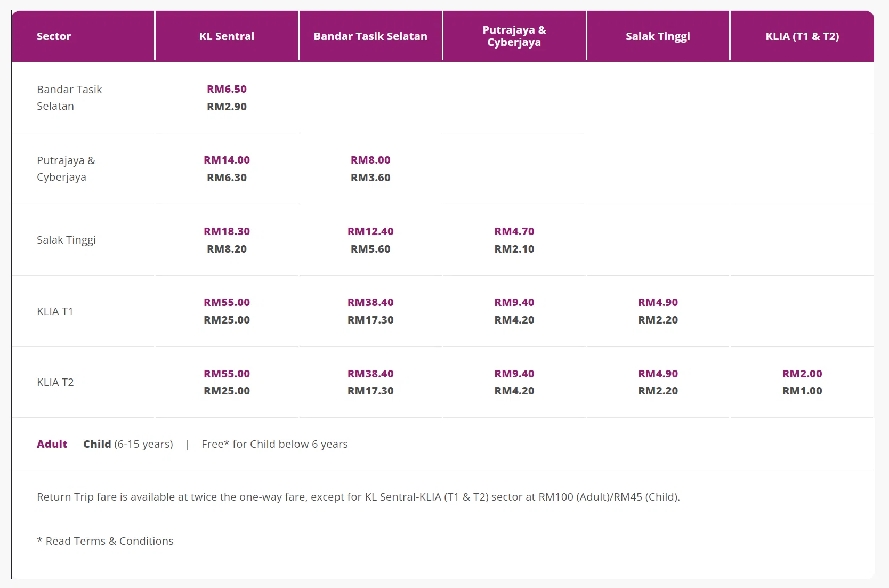Click the Free for Child below 6 years note
The image size is (889, 588).
[274, 444]
